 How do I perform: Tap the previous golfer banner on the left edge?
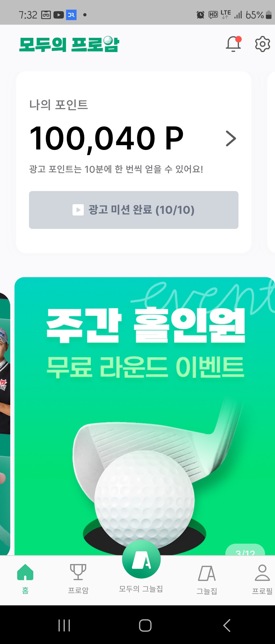pyautogui.click(x=5, y=424)
